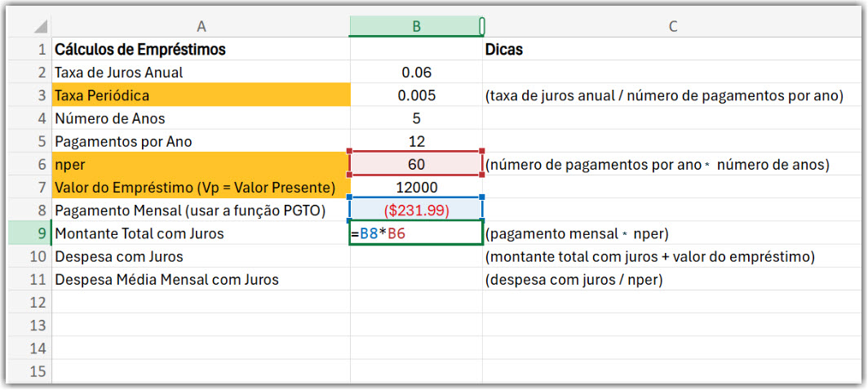868x390 pixels.
Task: Click the tip '(pagamento mensal * nper)'
Action: [578, 234]
